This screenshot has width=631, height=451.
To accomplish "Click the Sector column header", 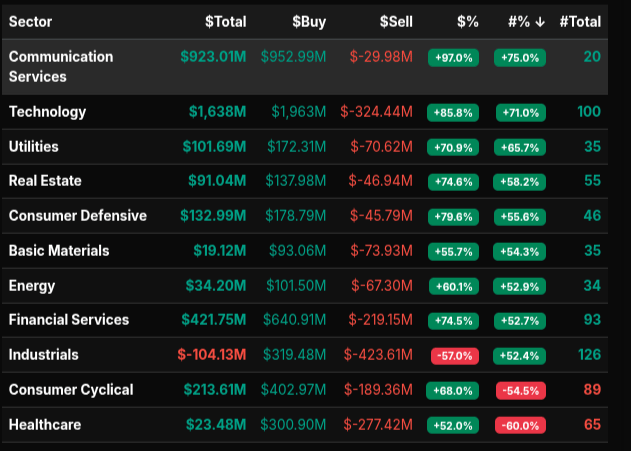I will click(30, 21).
